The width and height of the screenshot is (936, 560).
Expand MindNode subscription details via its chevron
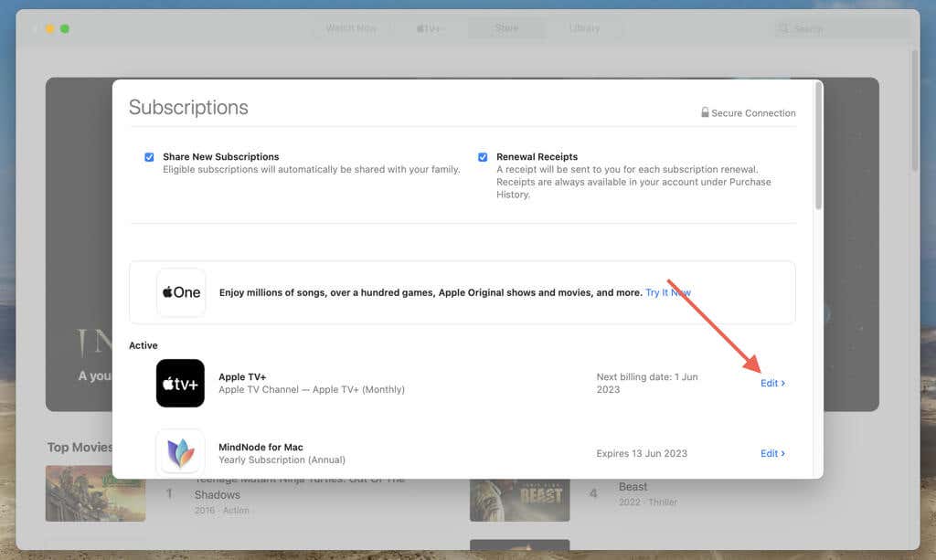tap(784, 453)
